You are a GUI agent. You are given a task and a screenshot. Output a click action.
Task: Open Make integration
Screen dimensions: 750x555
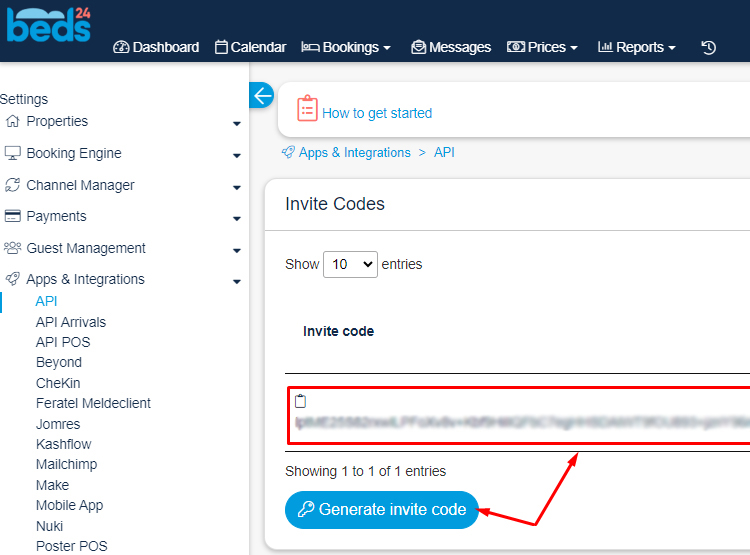(53, 486)
